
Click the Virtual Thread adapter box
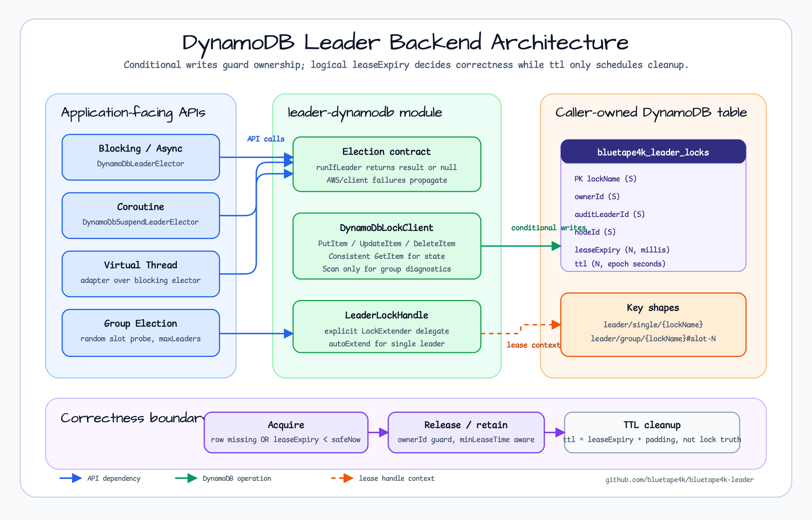pos(141,274)
